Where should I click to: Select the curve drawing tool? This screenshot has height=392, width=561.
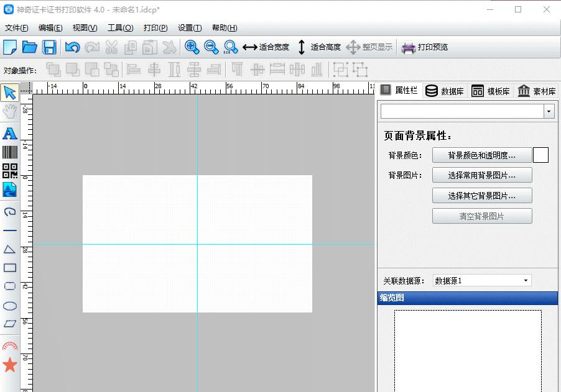pos(10,212)
